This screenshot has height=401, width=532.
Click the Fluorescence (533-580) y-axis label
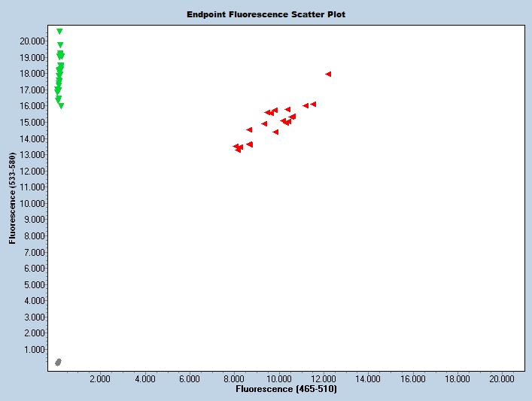click(x=12, y=199)
